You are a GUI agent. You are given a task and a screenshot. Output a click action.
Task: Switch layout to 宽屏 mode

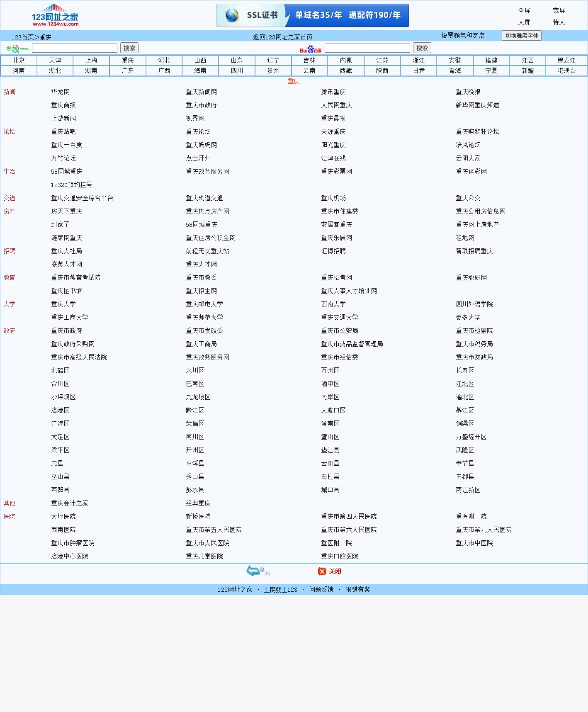559,11
